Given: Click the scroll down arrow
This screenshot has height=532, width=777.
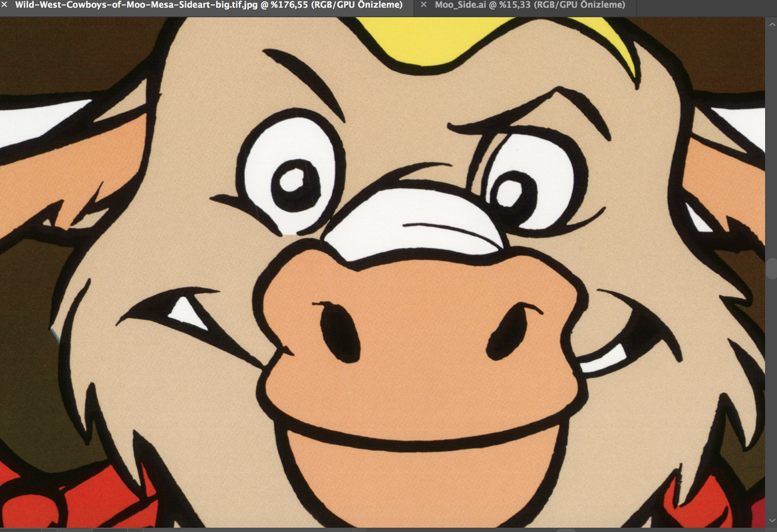Looking at the screenshot, I should coord(771,521).
